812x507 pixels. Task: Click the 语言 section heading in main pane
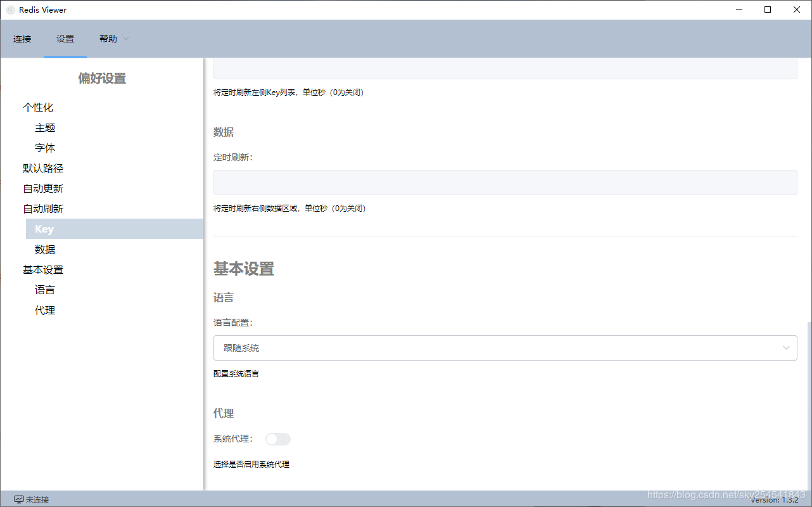tap(224, 297)
